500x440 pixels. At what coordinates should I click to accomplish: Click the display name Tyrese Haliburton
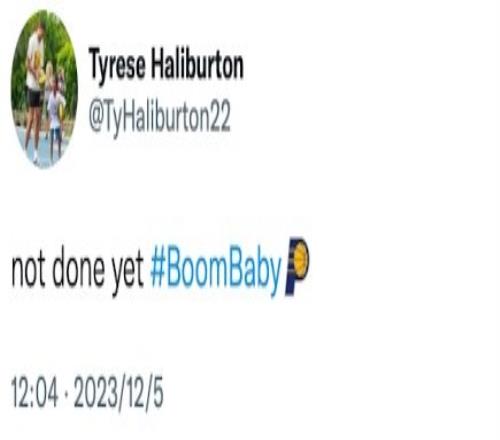click(166, 65)
